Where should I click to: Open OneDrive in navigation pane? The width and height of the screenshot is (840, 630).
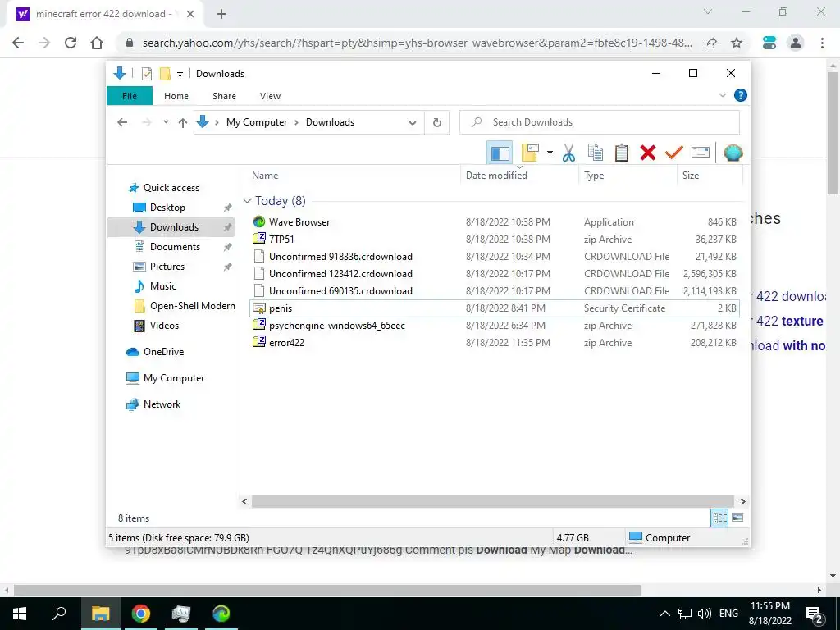click(163, 351)
